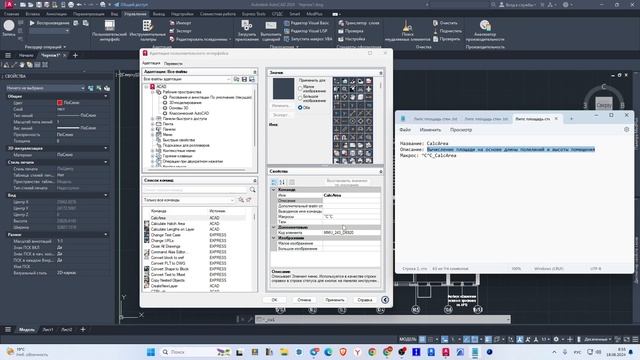Open the customization files dropdown (Все файлы адаптации)
This screenshot has width=640, height=360.
coord(187,79)
